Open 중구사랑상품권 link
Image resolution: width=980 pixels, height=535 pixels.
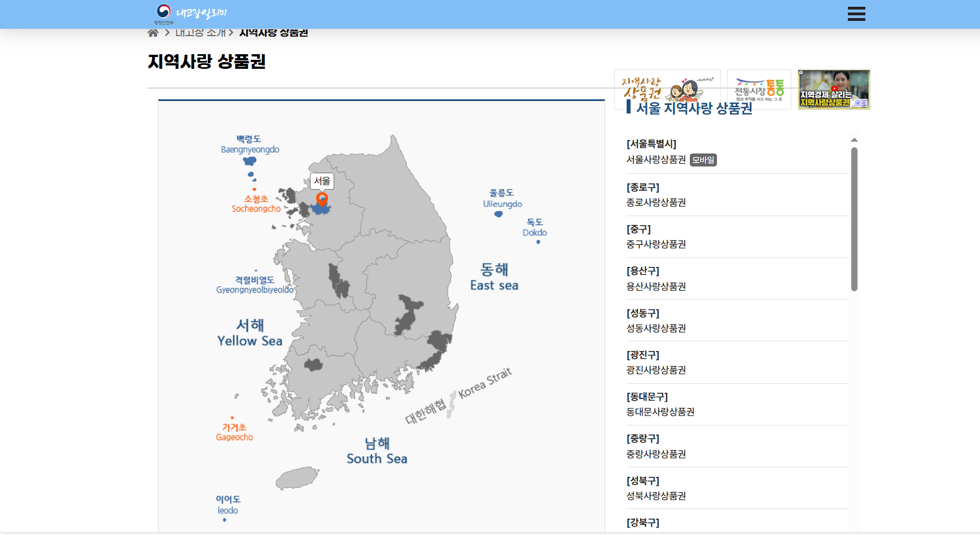(656, 244)
